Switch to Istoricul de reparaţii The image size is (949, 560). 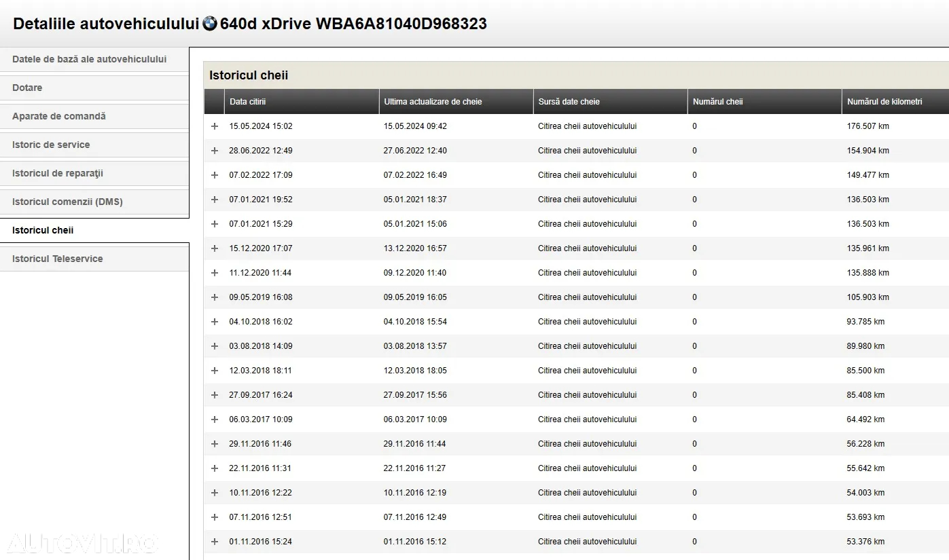pos(94,173)
